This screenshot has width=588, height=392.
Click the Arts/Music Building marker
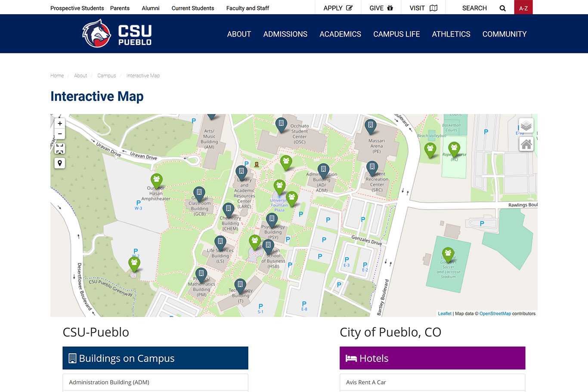tap(211, 116)
